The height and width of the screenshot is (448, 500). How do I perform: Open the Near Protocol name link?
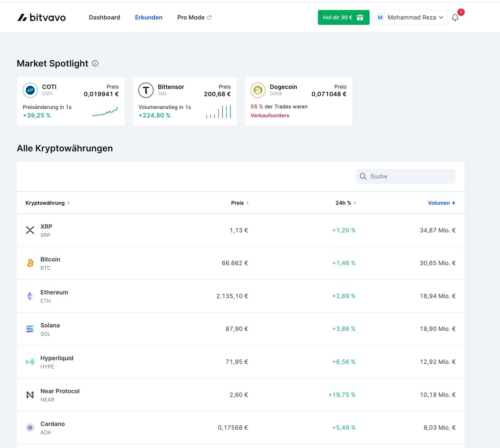[60, 391]
